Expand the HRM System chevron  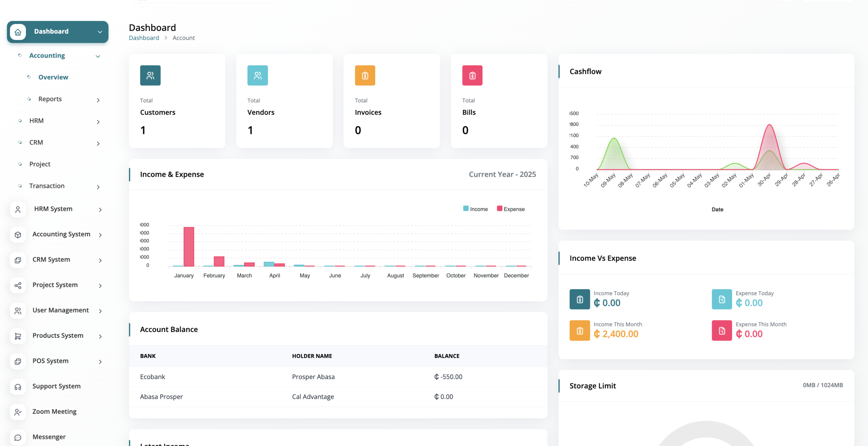tap(100, 210)
